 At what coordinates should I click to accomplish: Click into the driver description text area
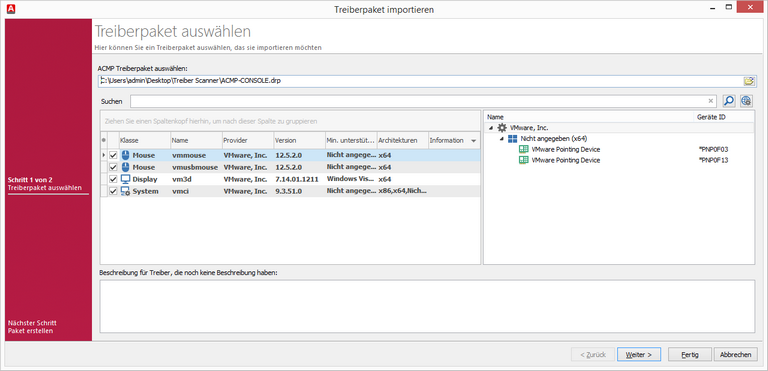point(427,306)
